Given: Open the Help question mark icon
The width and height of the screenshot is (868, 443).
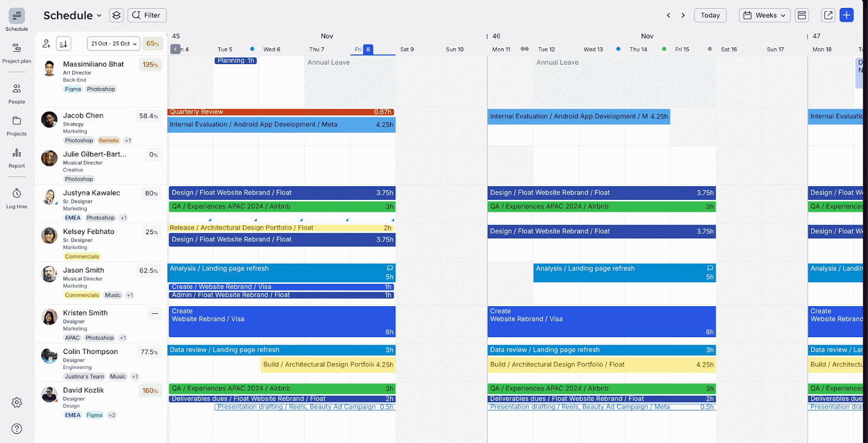Looking at the screenshot, I should [x=17, y=429].
